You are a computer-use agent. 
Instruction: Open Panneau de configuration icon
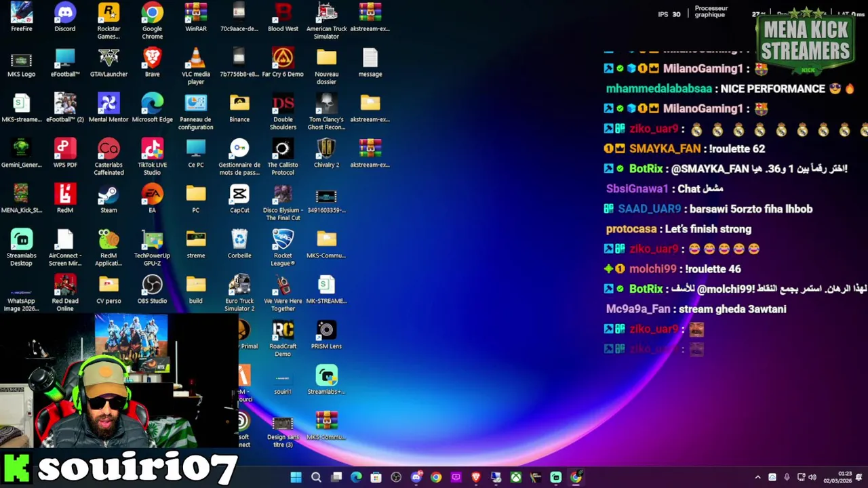point(196,111)
